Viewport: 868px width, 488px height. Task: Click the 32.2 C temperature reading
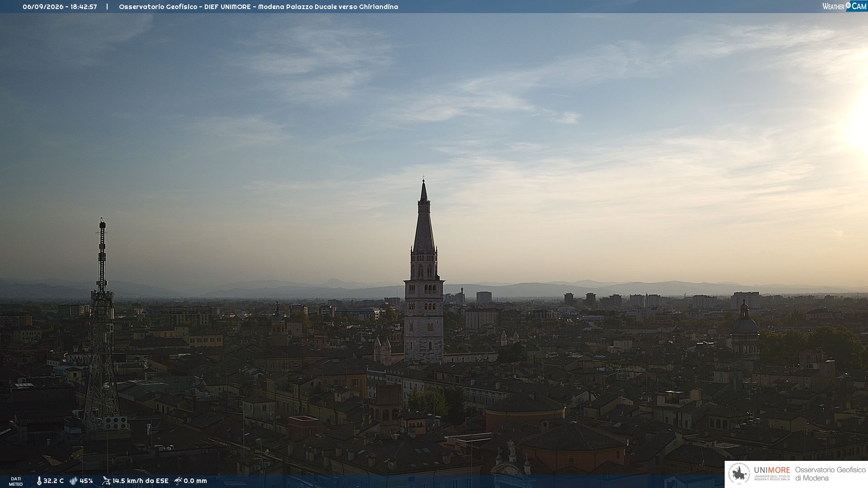(x=53, y=481)
